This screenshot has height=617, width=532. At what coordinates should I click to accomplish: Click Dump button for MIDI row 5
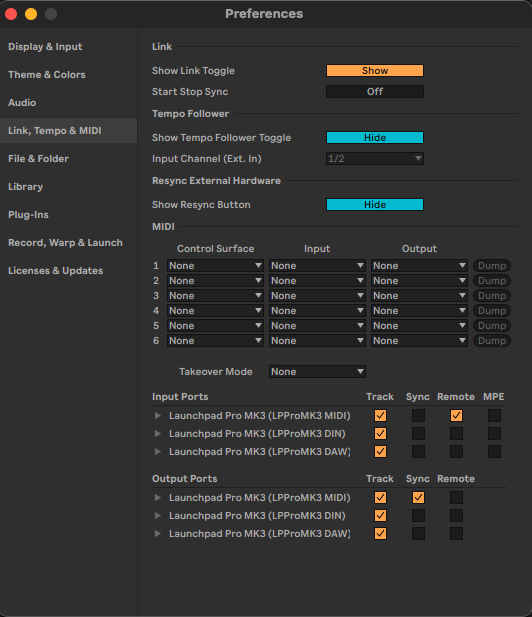tap(492, 325)
